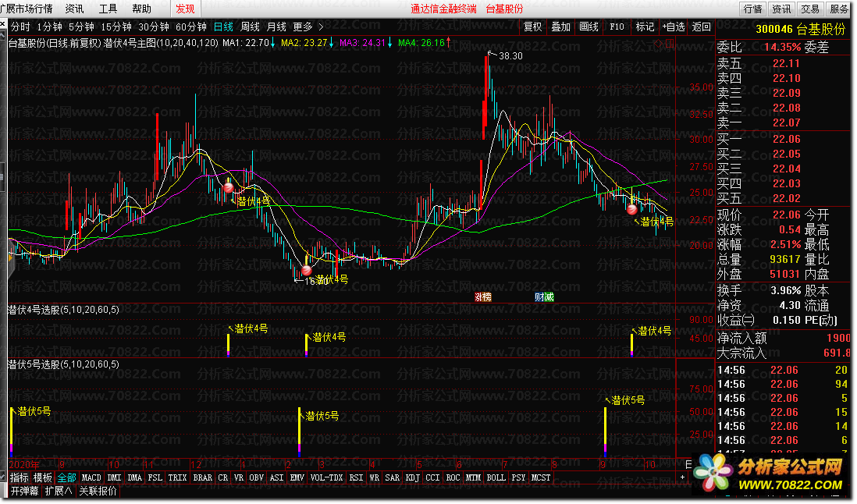The image size is (857, 504).
Task: Select the VOL-TDX indicator tab
Action: [327, 477]
